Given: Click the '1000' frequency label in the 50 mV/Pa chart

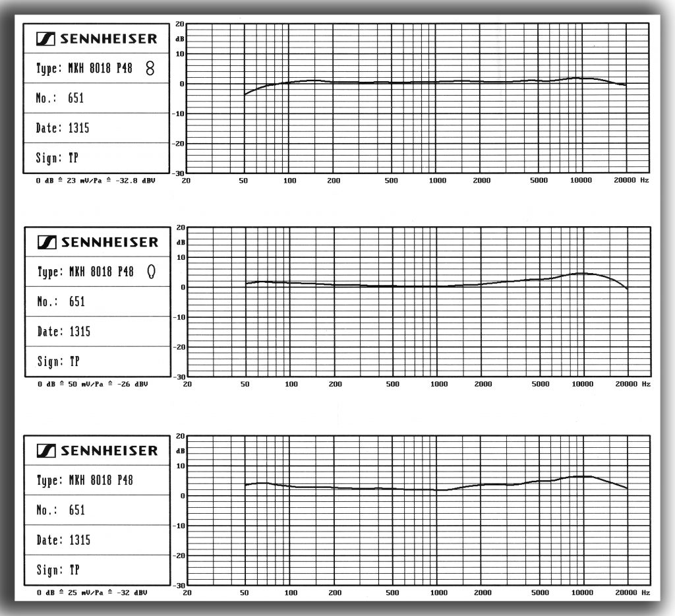Looking at the screenshot, I should point(438,384).
